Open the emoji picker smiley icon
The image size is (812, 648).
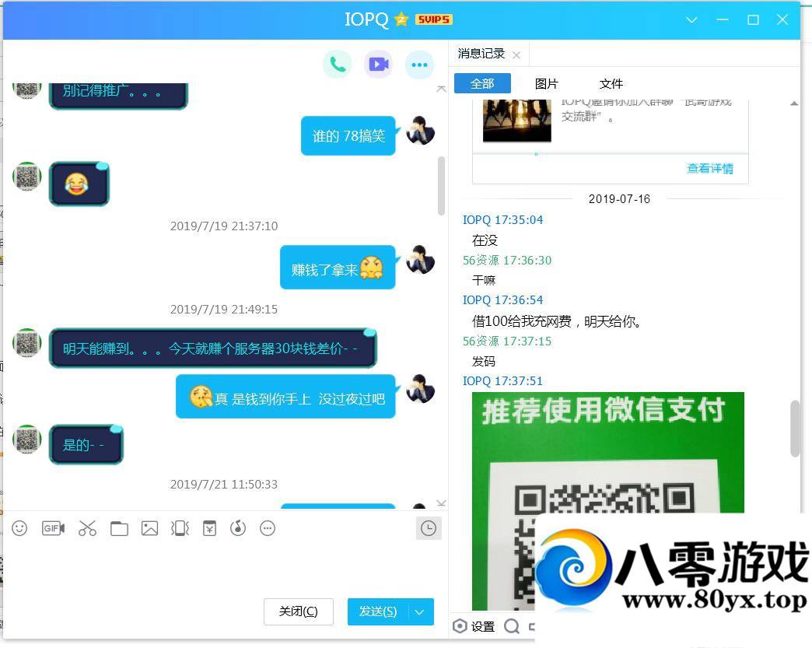(x=19, y=528)
